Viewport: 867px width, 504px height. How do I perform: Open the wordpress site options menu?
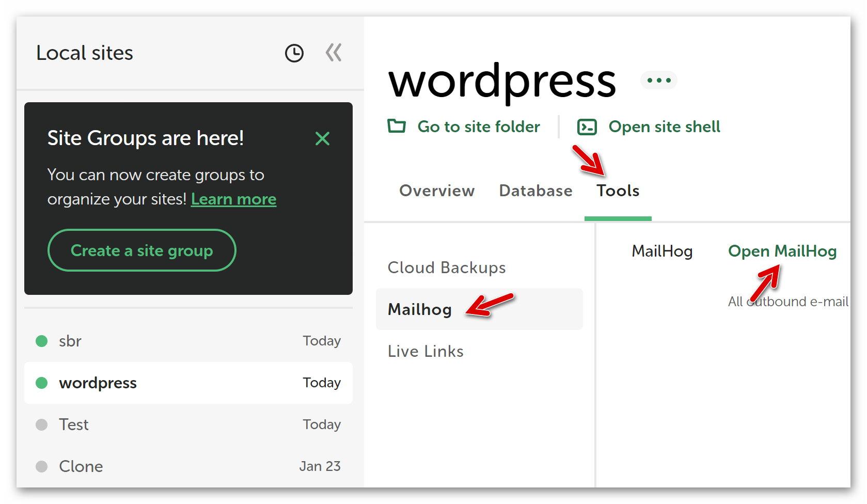click(658, 80)
